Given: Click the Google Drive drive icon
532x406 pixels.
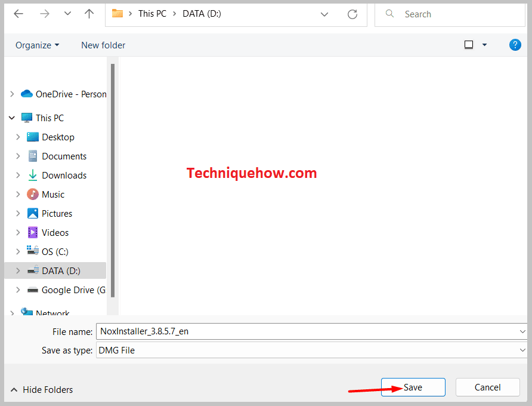Looking at the screenshot, I should click(33, 290).
